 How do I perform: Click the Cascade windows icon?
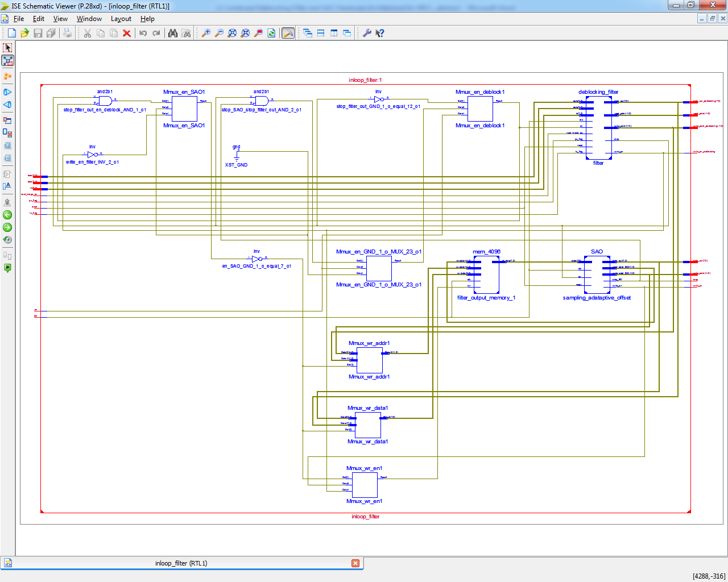coord(308,33)
